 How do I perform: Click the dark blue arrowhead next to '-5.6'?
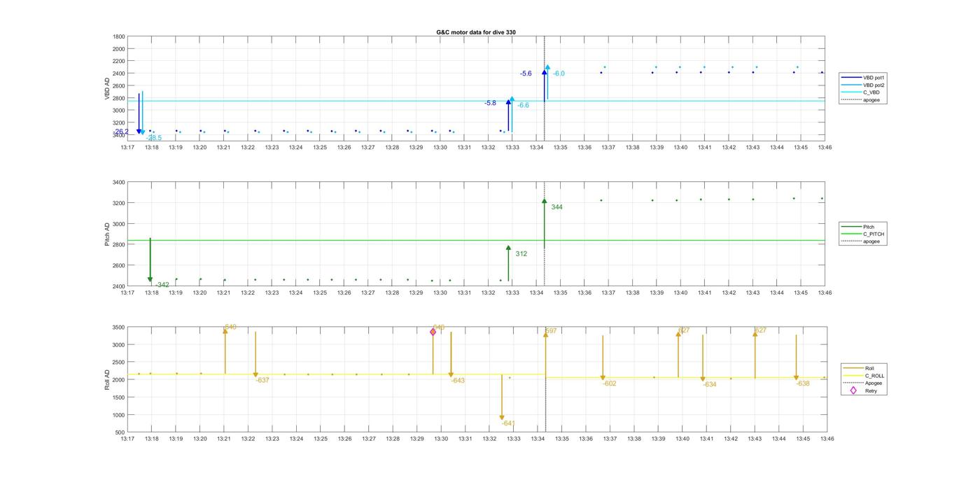pyautogui.click(x=545, y=73)
